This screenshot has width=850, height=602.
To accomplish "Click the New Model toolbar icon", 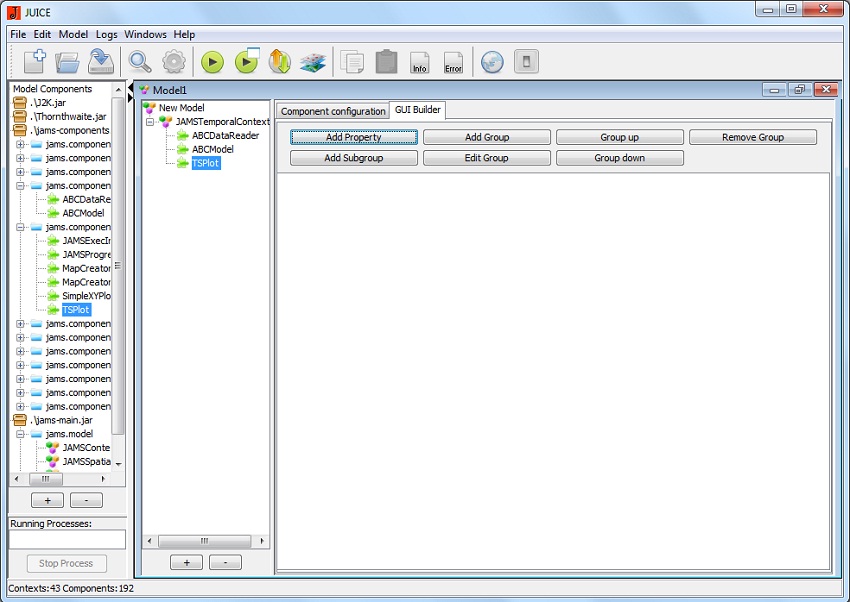I will pyautogui.click(x=34, y=62).
